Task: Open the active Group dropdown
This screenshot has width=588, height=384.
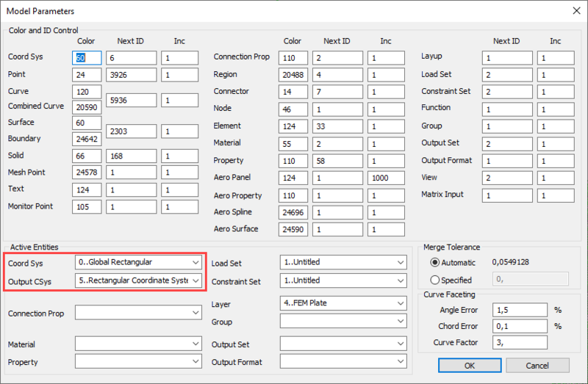Action: (343, 321)
